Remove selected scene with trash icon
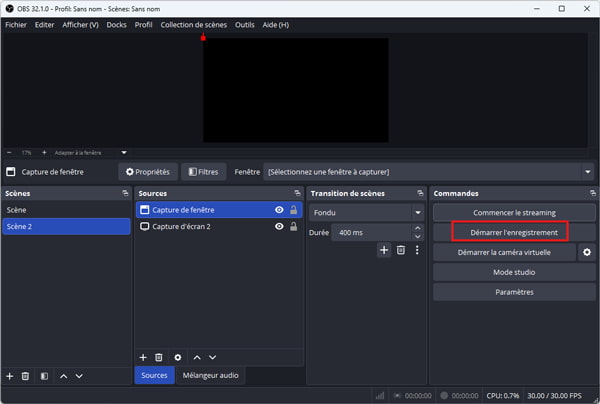This screenshot has height=404, width=600. click(x=26, y=376)
